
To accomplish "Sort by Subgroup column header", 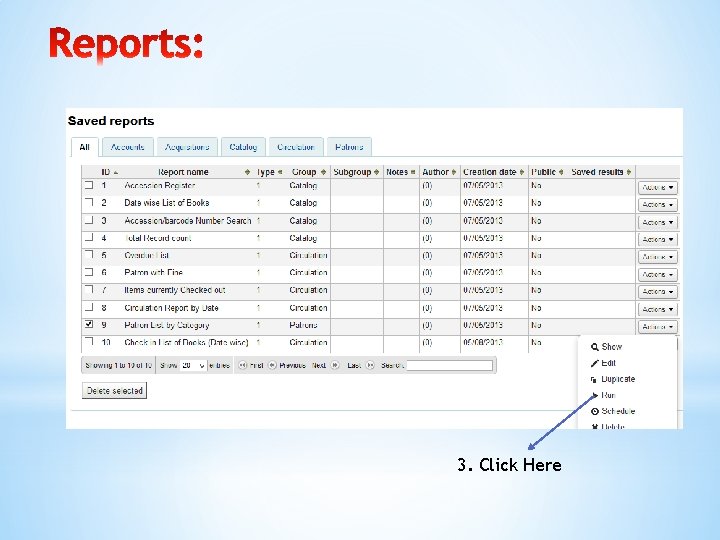I will [356, 172].
